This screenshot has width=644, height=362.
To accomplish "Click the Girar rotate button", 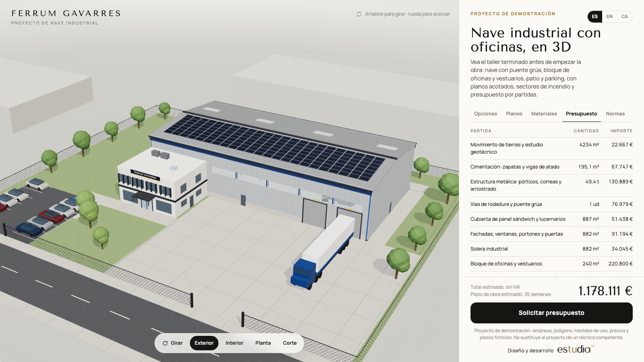I will pyautogui.click(x=173, y=343).
